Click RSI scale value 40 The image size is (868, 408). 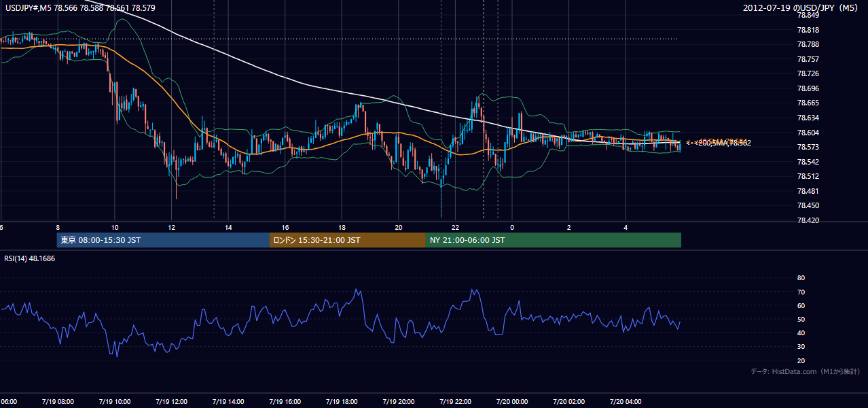click(x=801, y=333)
